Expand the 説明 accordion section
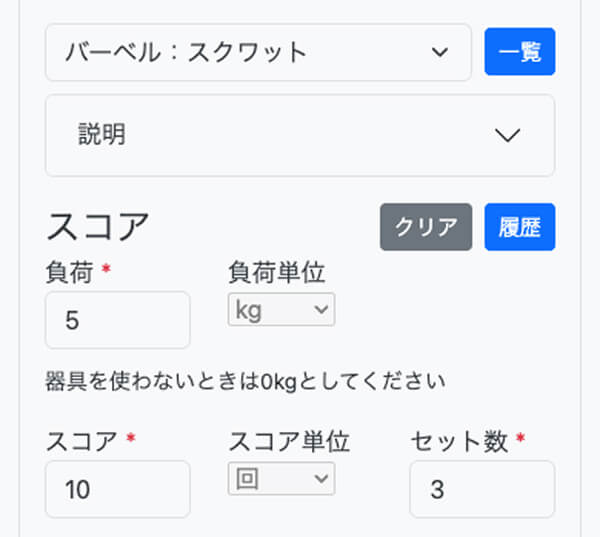The image size is (600, 537). pyautogui.click(x=300, y=135)
